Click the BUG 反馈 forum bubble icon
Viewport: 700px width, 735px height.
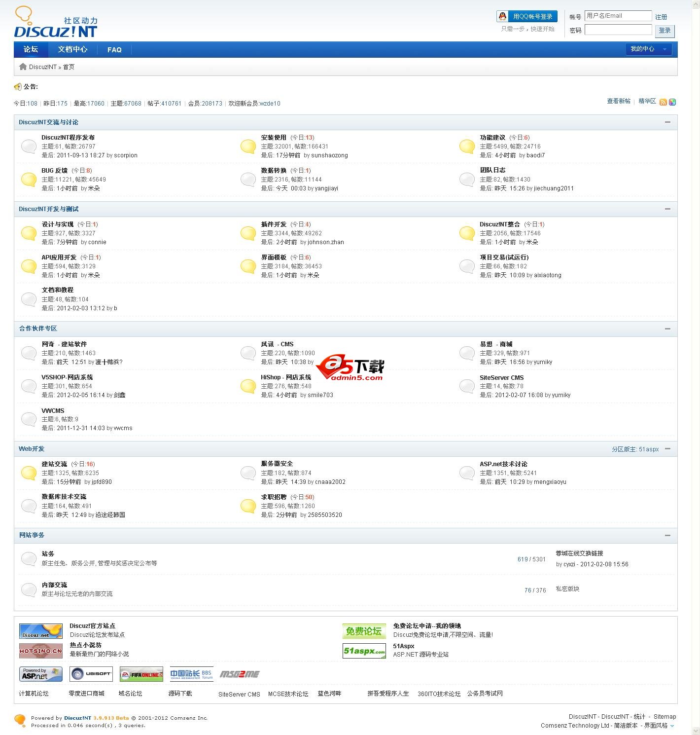pos(29,179)
